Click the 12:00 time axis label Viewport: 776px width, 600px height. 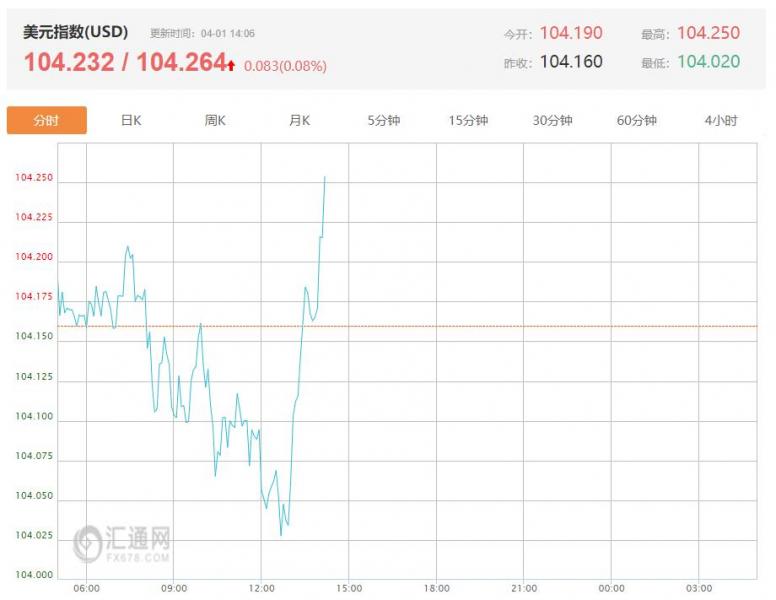tap(261, 588)
